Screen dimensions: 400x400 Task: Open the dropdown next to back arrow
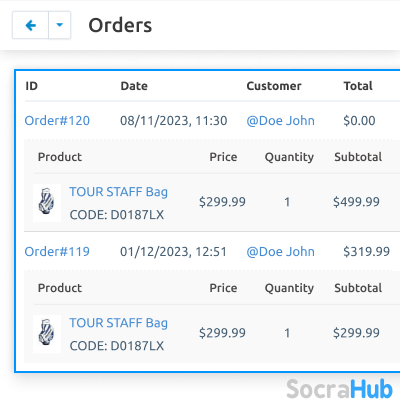point(60,25)
